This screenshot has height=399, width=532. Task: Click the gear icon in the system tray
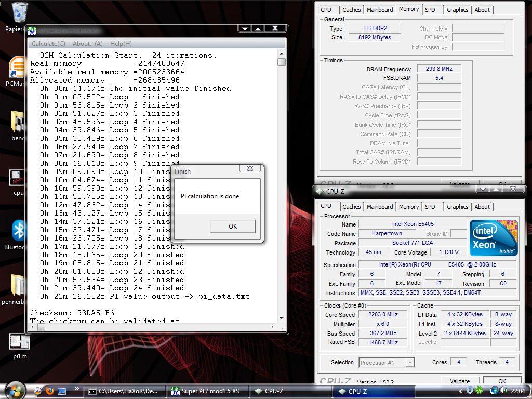(470, 391)
